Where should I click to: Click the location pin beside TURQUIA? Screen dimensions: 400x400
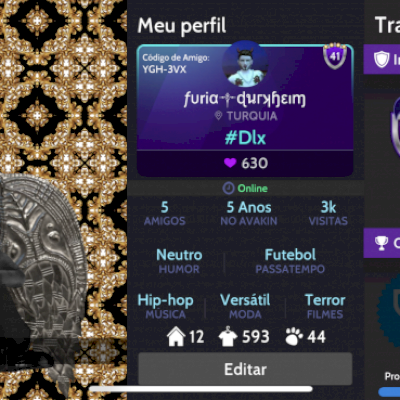click(218, 116)
